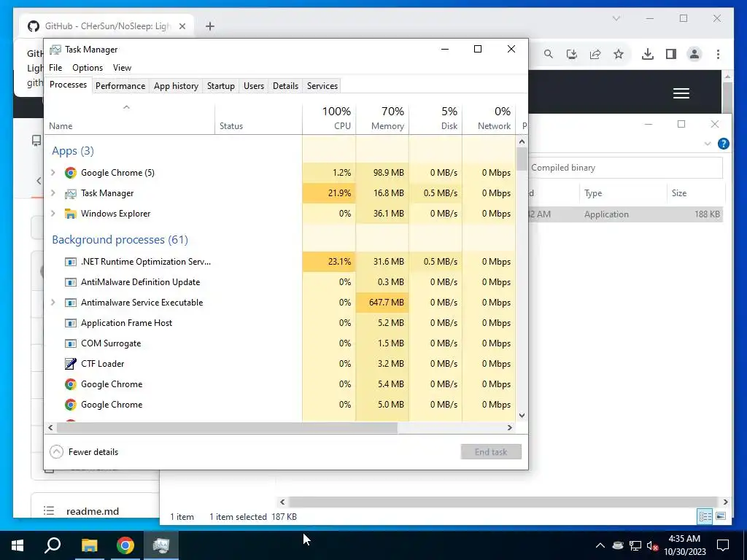The height and width of the screenshot is (560, 747).
Task: Open Chrome's side panel icon
Action: click(x=671, y=54)
